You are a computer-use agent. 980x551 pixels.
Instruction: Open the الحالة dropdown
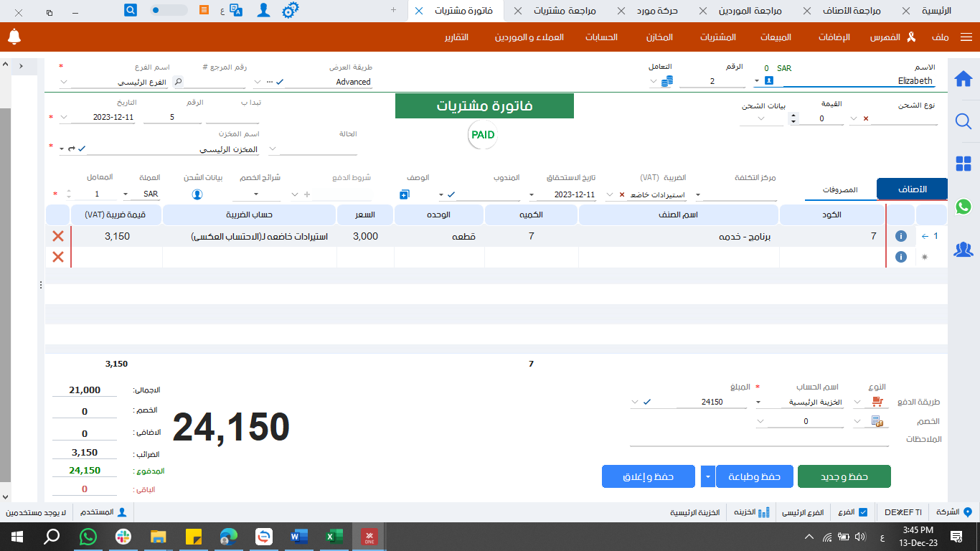click(x=272, y=149)
